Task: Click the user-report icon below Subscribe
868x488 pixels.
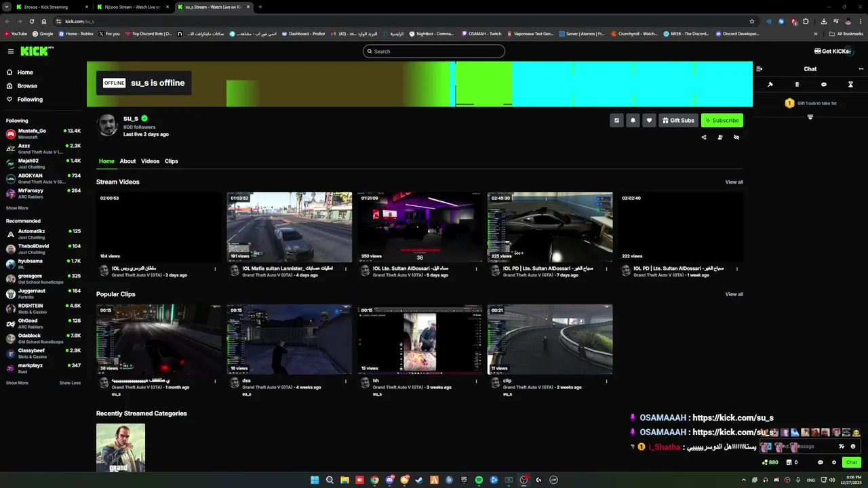Action: (x=720, y=138)
